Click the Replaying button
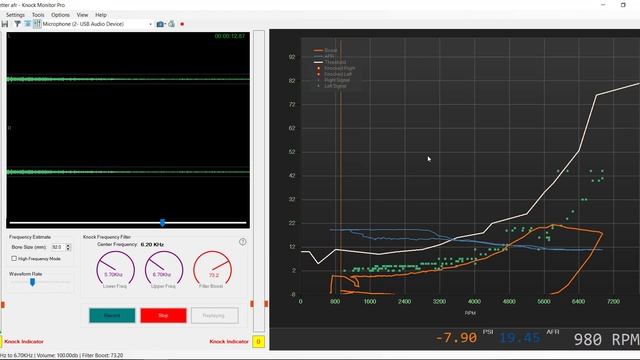The image size is (640, 360). [215, 316]
